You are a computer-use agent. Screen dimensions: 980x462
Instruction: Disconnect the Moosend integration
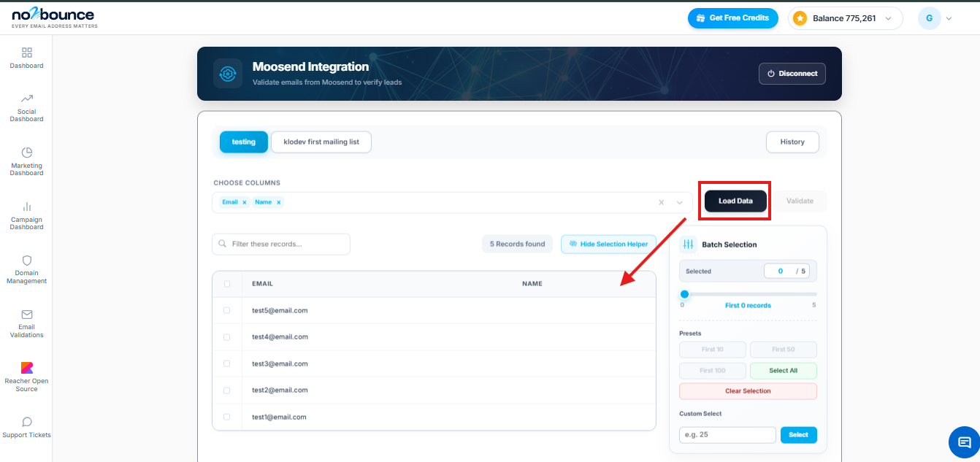792,74
